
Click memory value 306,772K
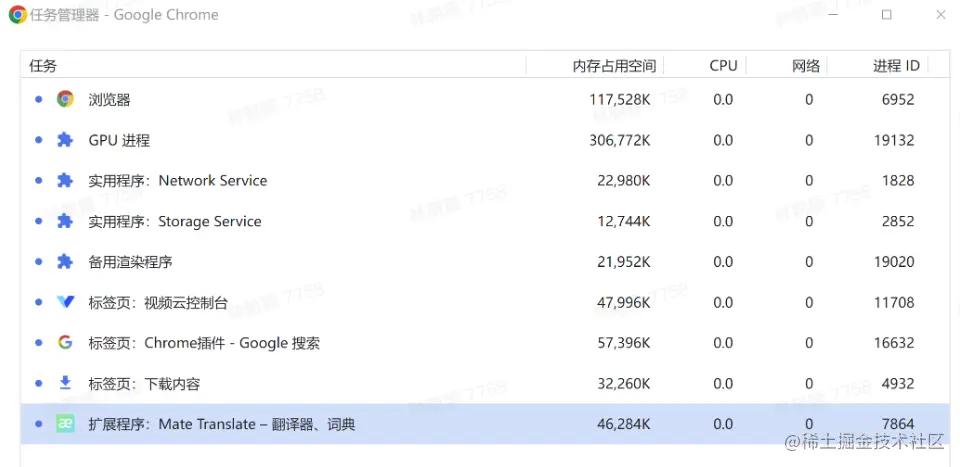point(620,140)
